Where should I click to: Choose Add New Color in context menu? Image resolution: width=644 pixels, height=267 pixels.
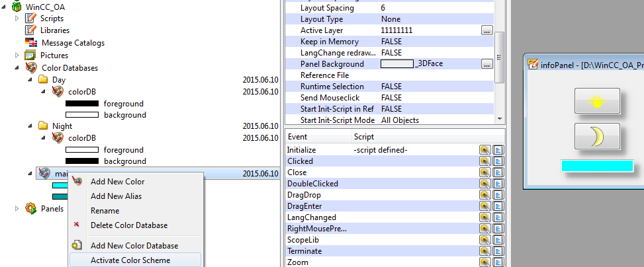[x=117, y=182]
